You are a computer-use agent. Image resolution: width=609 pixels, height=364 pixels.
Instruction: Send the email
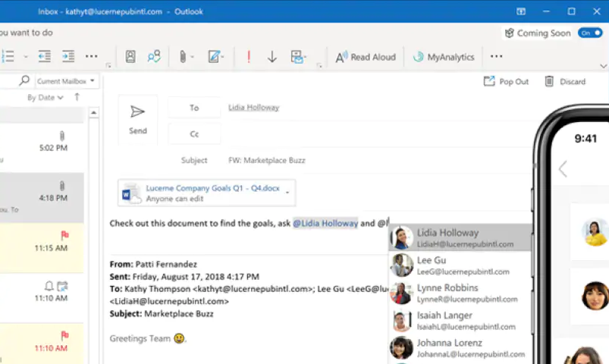pos(138,120)
